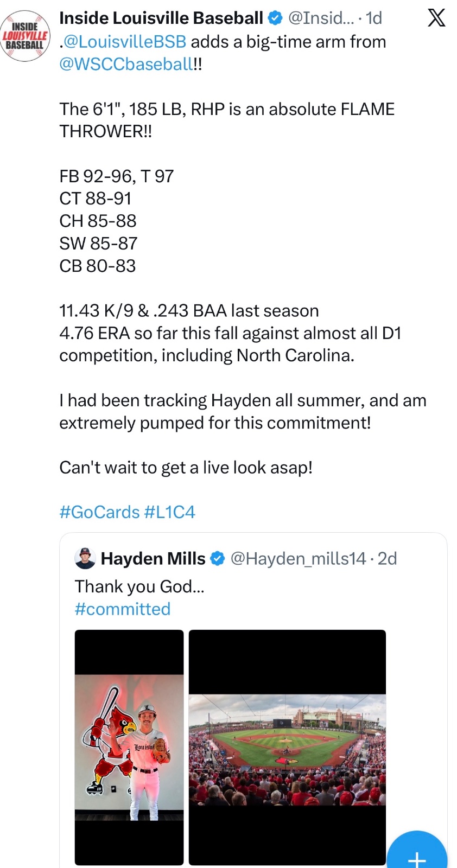Image resolution: width=457 pixels, height=868 pixels.
Task: Open quoted tweet text 'Thank you God...'
Action: 139,586
